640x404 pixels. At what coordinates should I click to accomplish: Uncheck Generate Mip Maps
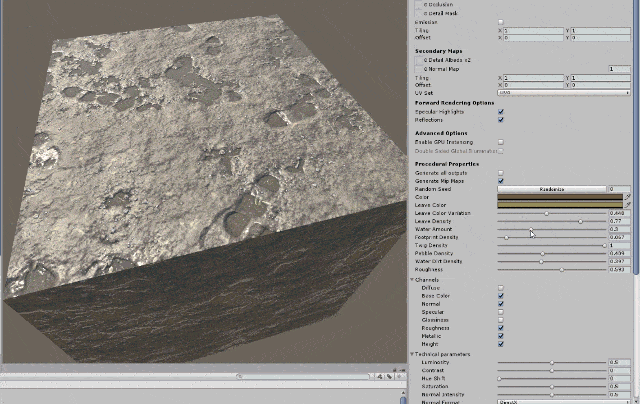point(501,180)
